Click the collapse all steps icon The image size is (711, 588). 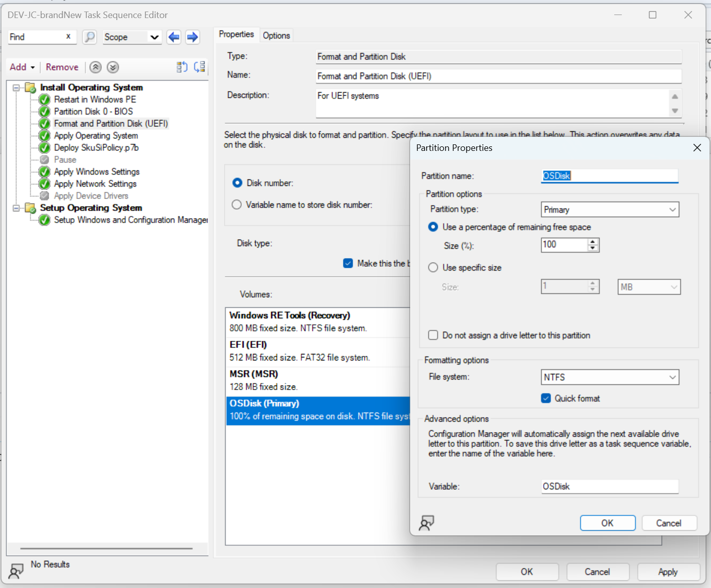pos(200,67)
